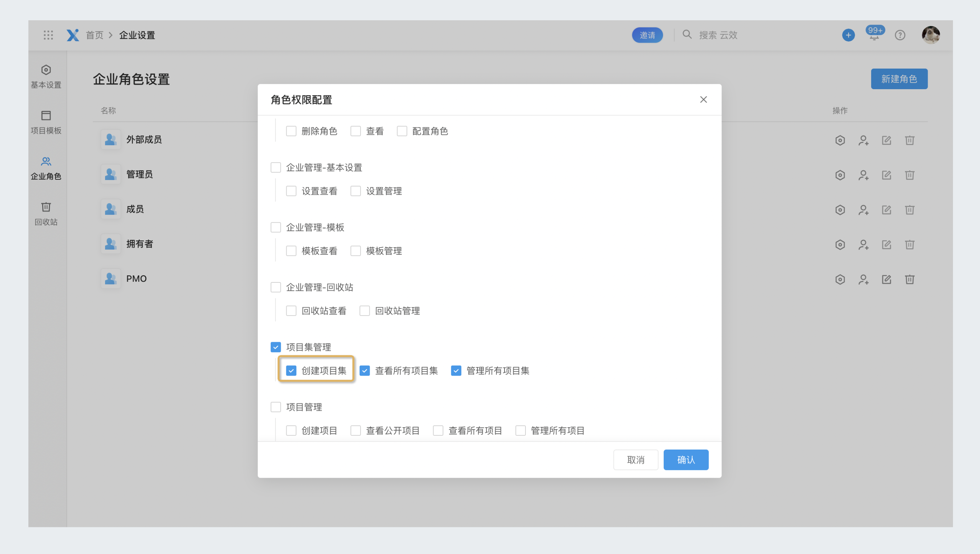Viewport: 980px width, 554px height.
Task: Click the Yunxiao X logo
Action: (x=72, y=35)
